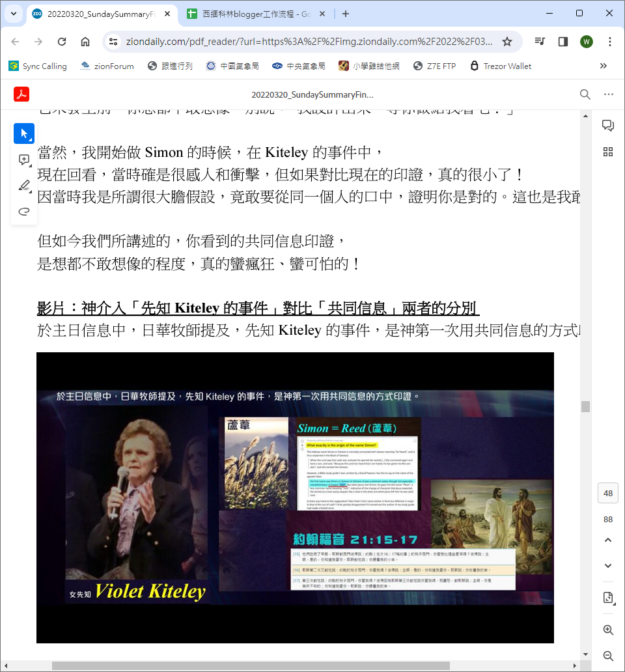Select the cursor selection tool
This screenshot has height=672, width=625.
[x=24, y=133]
